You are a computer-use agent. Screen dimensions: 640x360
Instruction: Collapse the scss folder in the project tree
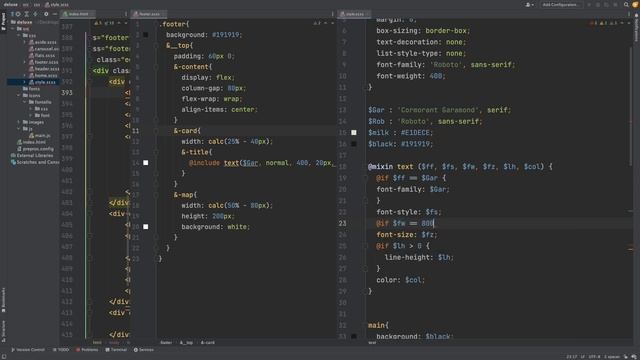tap(19, 36)
